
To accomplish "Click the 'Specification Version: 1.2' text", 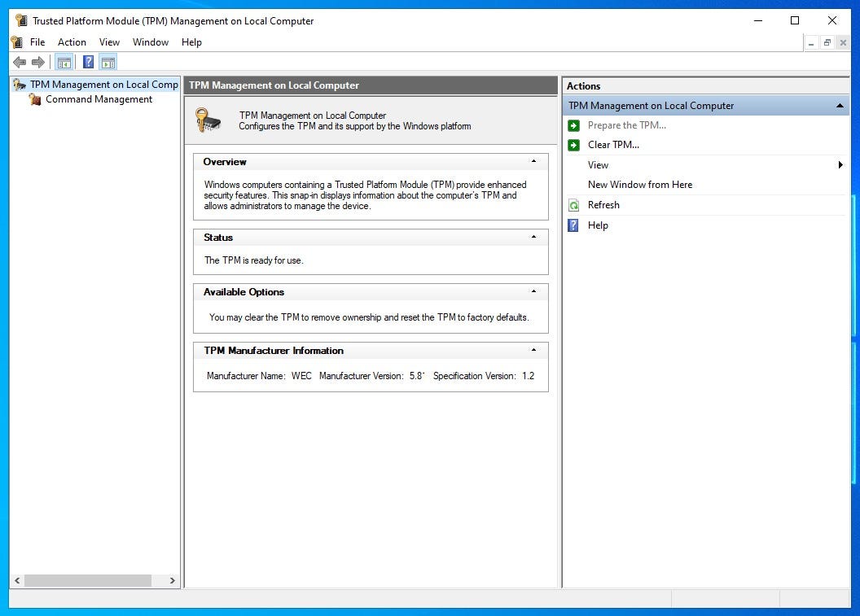I will (x=484, y=376).
